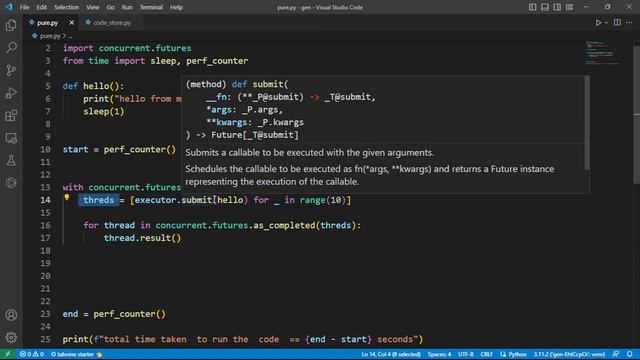This screenshot has width=640, height=360.
Task: Open the View menu
Action: [93, 7]
